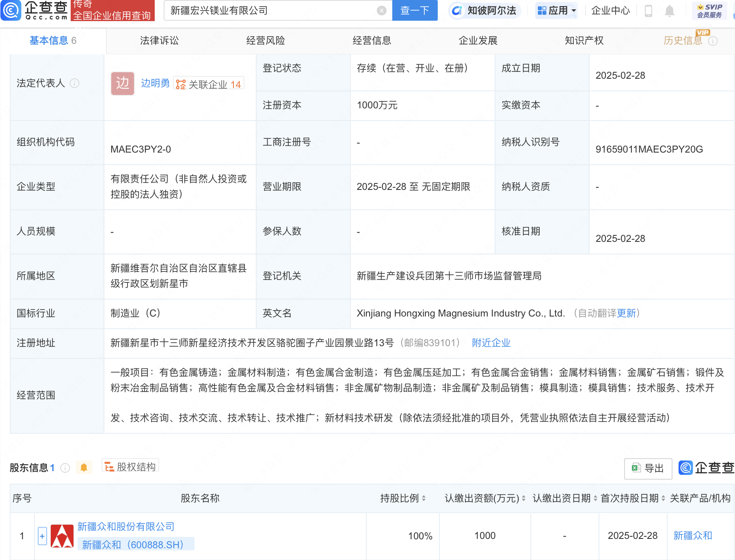
Task: Open the 应用 dropdown menu
Action: (556, 11)
